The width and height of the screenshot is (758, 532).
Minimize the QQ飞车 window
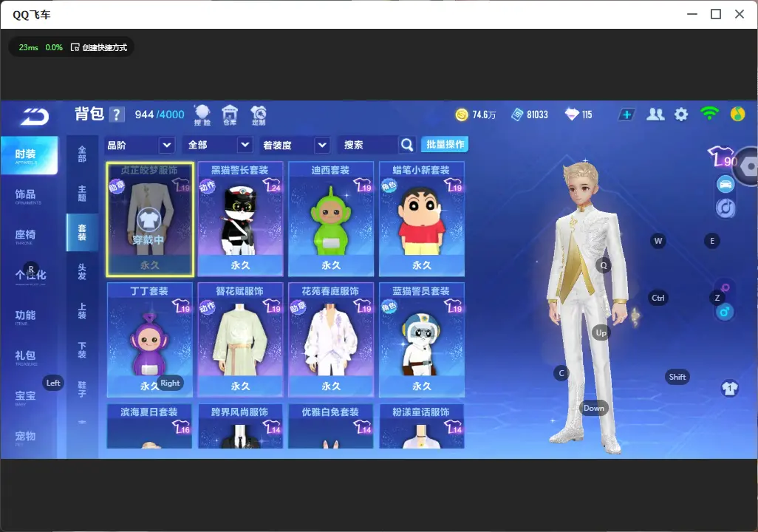[692, 15]
